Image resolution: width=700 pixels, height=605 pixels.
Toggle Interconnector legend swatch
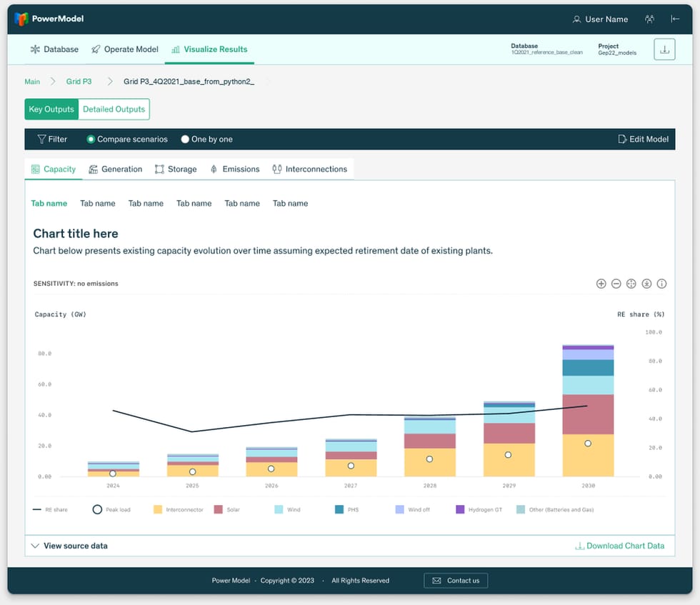(x=158, y=509)
